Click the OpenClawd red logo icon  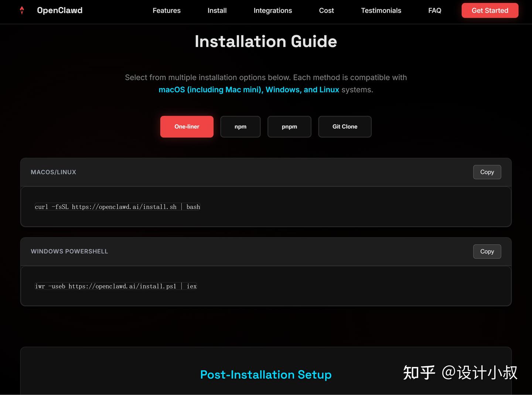point(22,10)
